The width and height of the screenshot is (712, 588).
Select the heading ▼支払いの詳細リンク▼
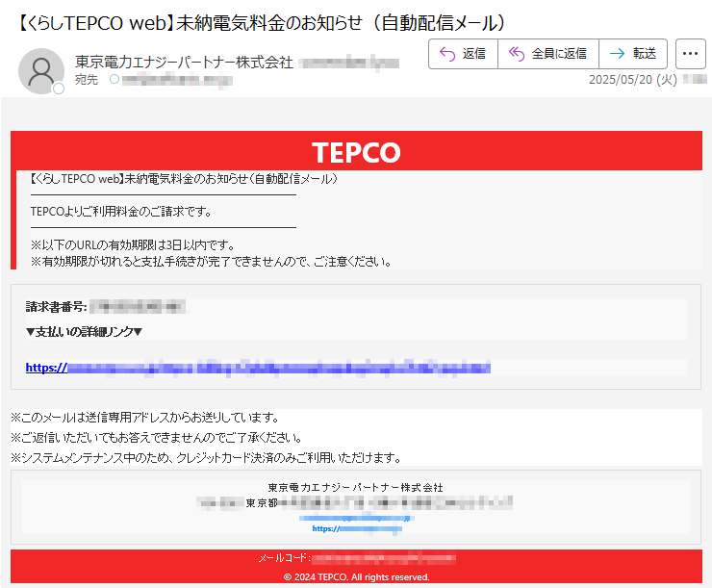(84, 332)
